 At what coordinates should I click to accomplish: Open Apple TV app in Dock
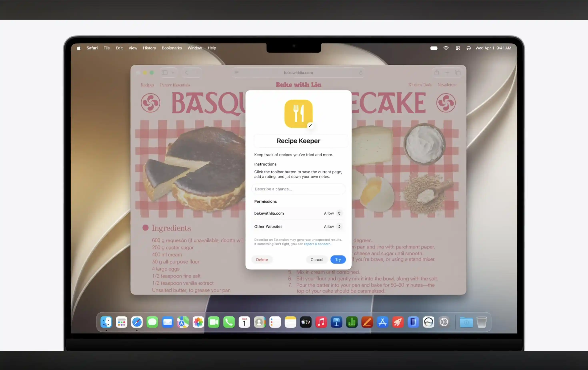click(x=306, y=322)
